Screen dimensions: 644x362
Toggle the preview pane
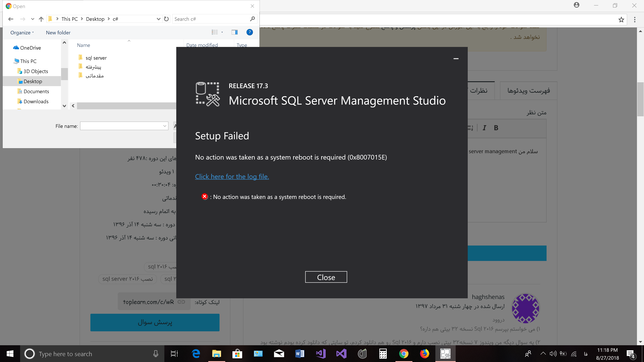point(234,32)
